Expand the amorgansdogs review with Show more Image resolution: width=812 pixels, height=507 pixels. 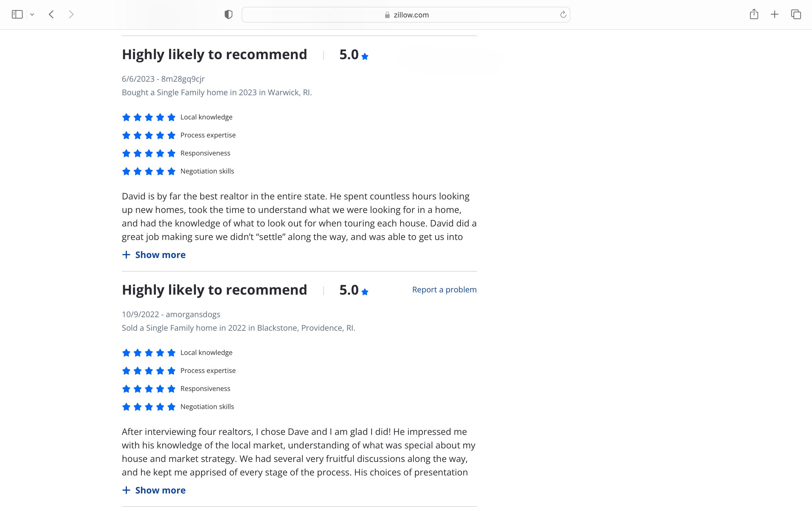(154, 490)
